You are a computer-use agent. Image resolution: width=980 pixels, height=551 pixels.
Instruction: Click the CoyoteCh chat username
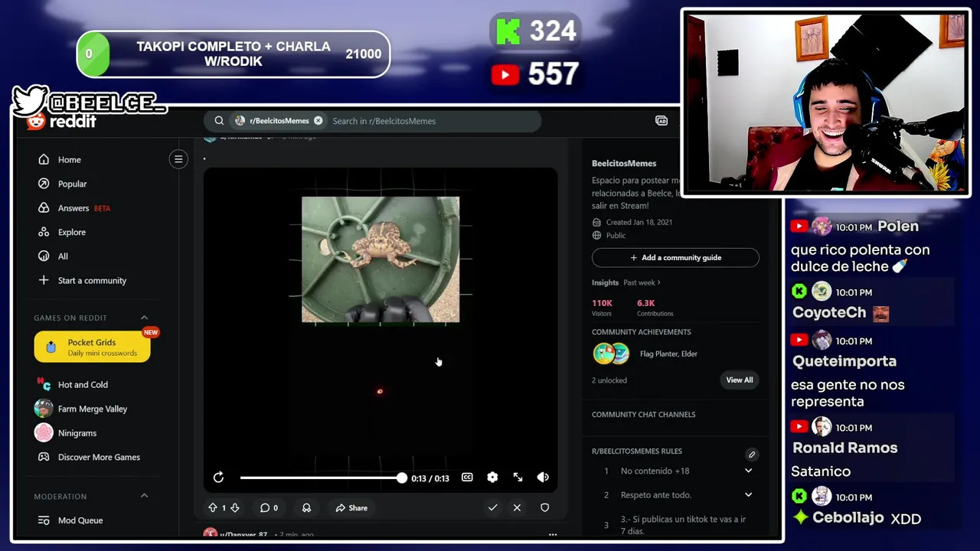click(x=829, y=312)
